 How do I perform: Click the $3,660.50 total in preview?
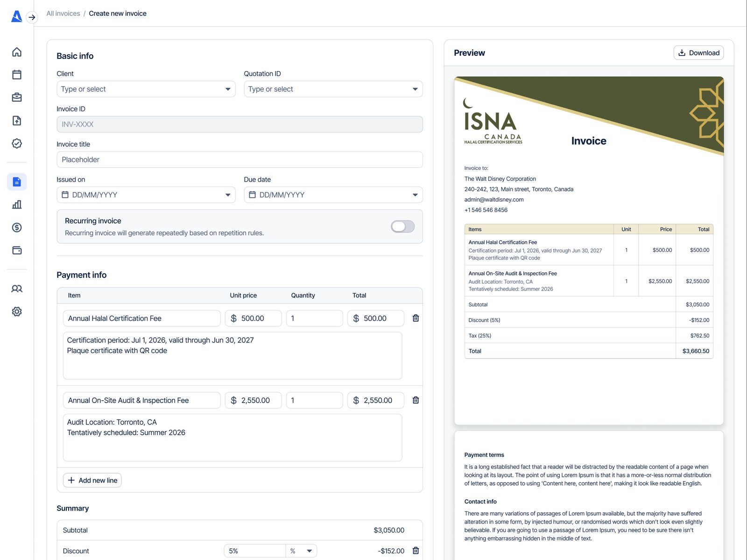696,351
